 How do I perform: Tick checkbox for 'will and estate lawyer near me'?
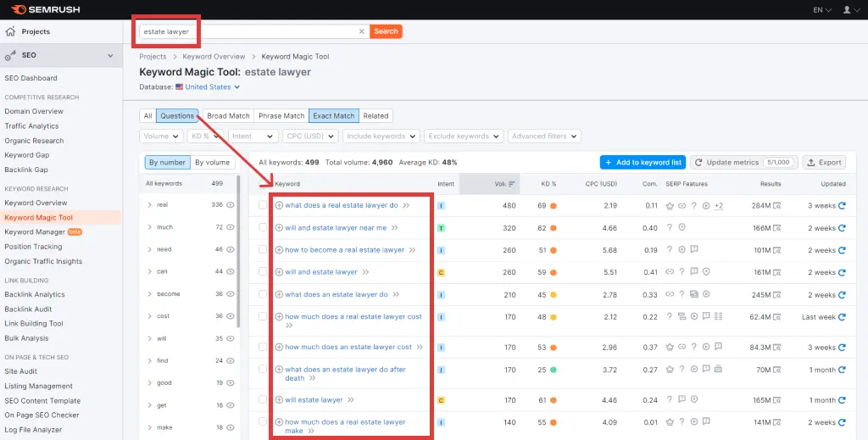pos(263,227)
